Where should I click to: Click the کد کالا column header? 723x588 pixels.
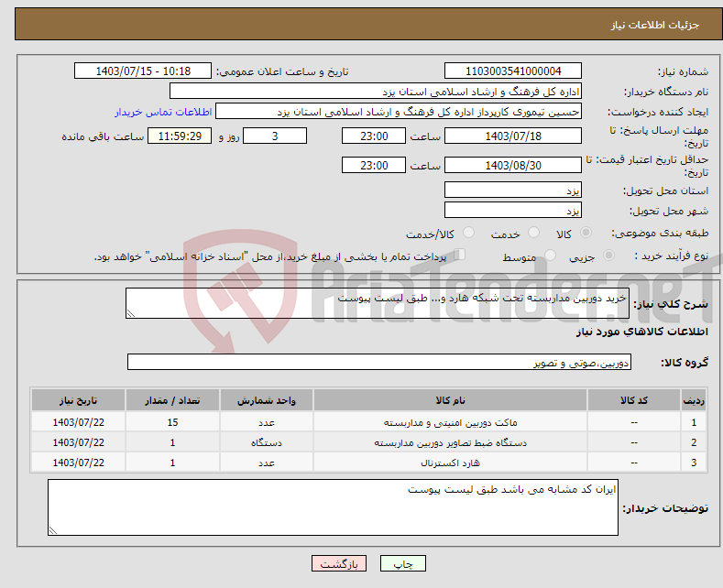coord(634,400)
